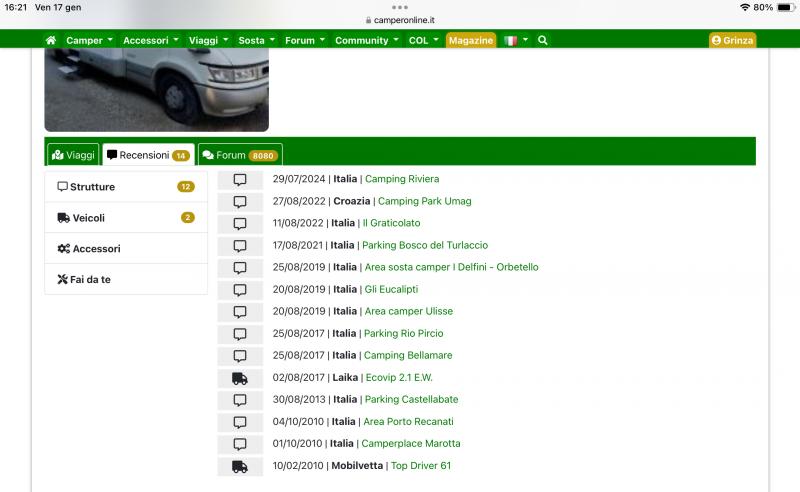Click the comment icon beside Camperplace Marotta
Screen dimensions: 800x492
click(x=240, y=444)
